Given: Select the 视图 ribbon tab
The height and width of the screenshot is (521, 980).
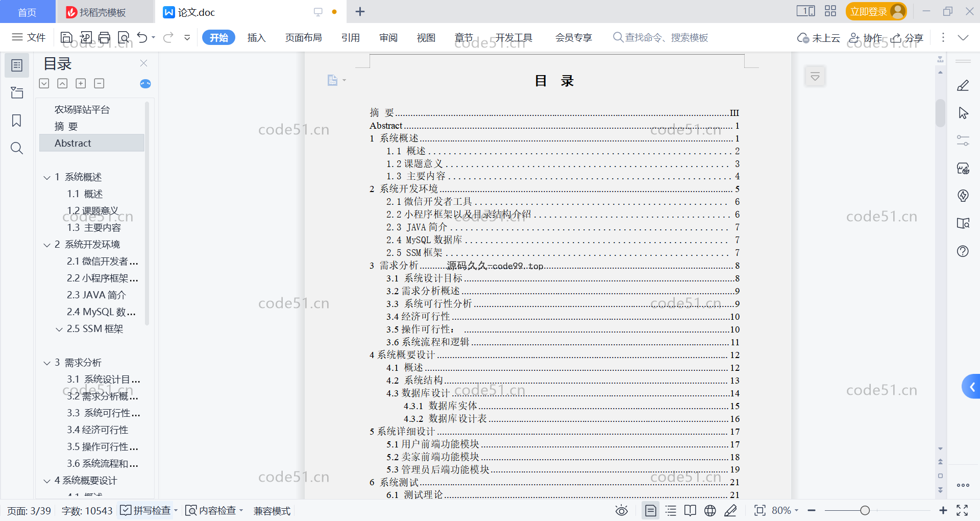Looking at the screenshot, I should point(426,37).
